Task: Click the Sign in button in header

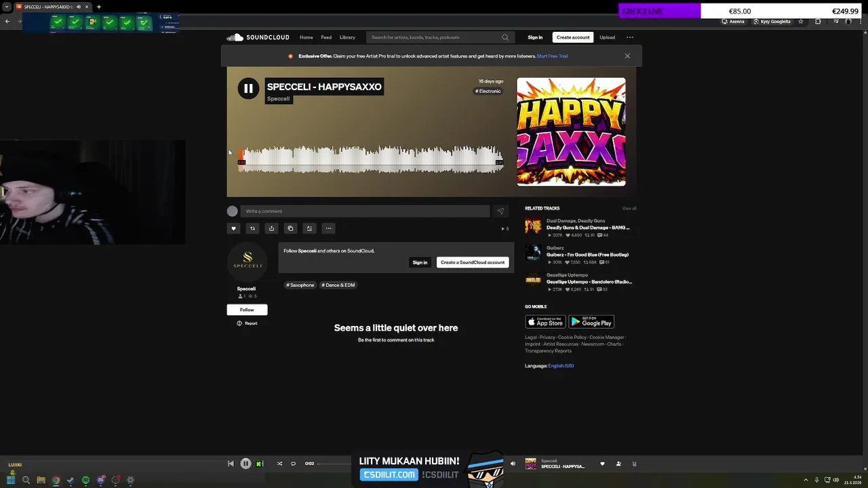Action: pos(535,37)
